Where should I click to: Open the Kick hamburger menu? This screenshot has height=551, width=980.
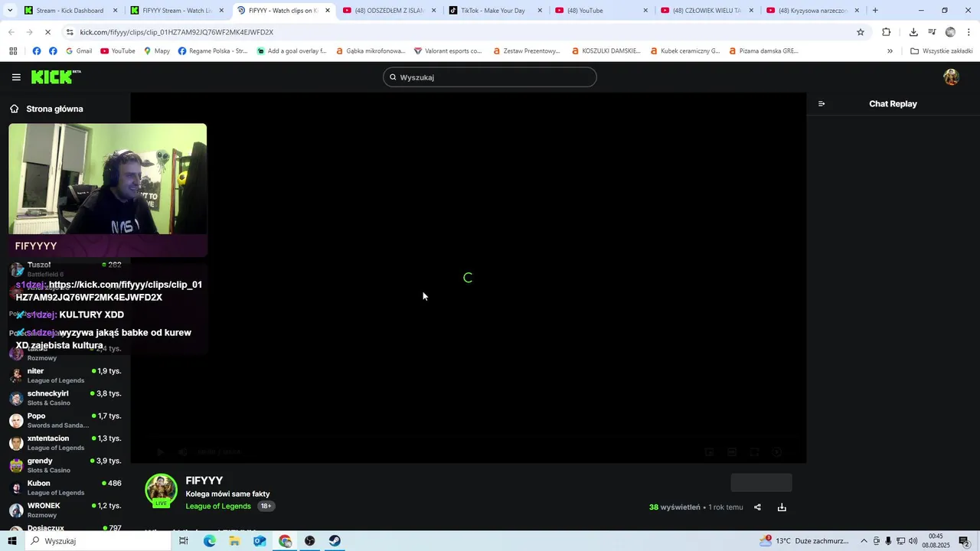[x=16, y=77]
